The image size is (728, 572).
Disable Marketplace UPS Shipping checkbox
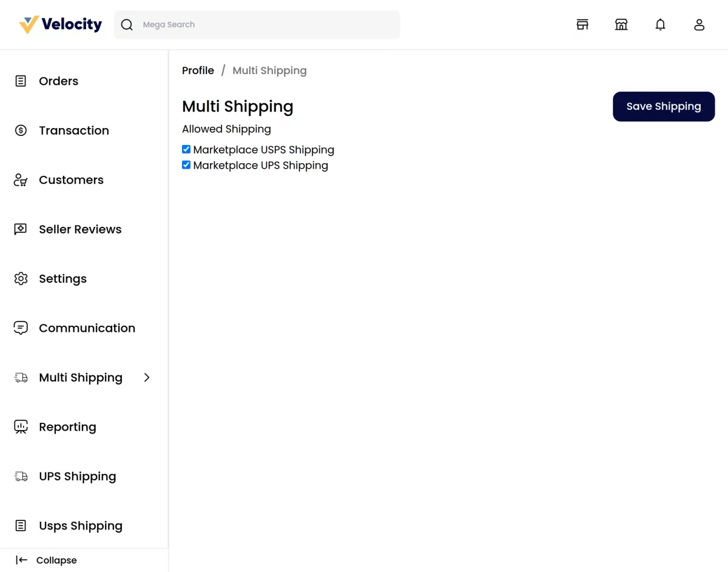coord(186,164)
